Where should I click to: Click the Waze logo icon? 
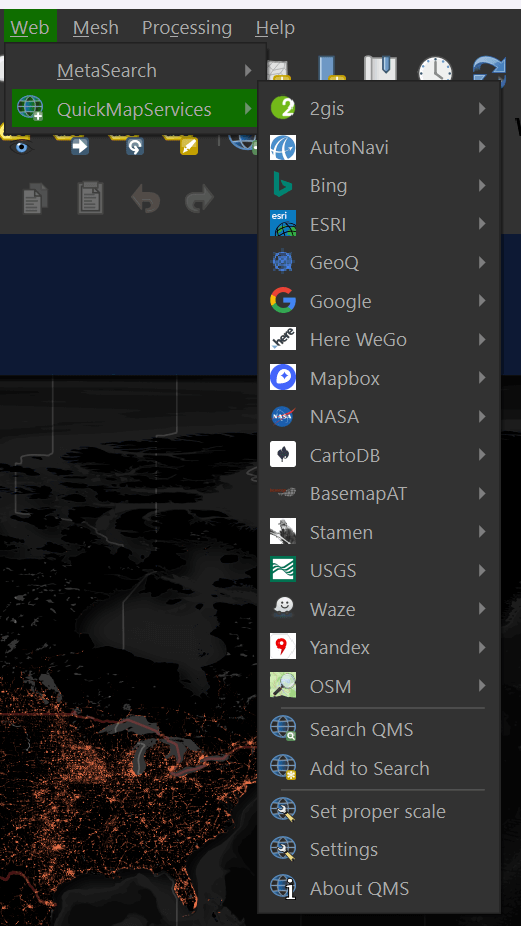click(283, 609)
